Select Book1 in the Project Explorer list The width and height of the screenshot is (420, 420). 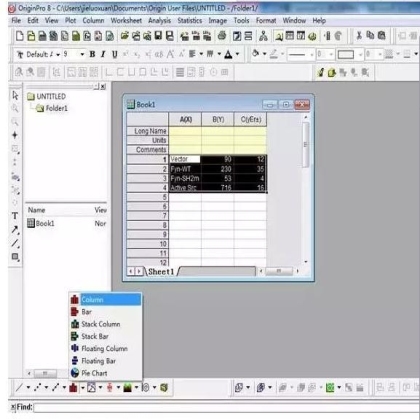(45, 223)
